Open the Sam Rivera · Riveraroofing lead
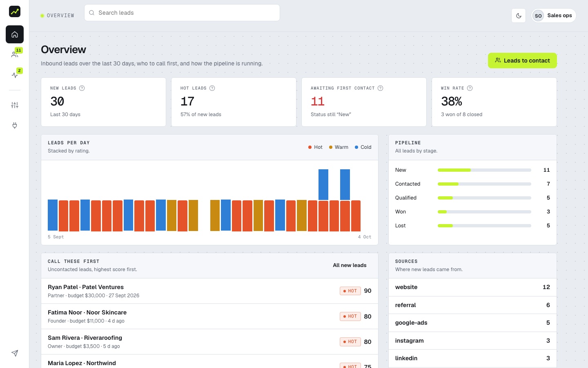The width and height of the screenshot is (588, 368). pos(209,342)
